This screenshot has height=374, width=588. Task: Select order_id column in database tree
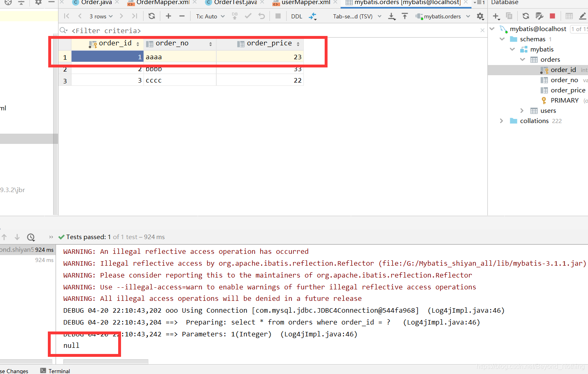tap(563, 70)
